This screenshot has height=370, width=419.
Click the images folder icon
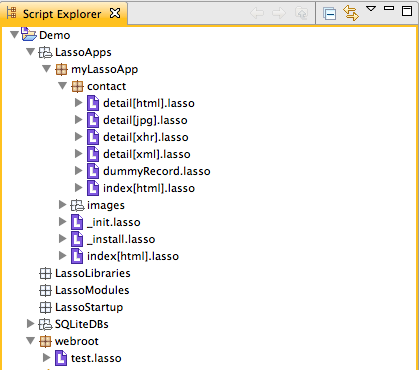coord(77,205)
